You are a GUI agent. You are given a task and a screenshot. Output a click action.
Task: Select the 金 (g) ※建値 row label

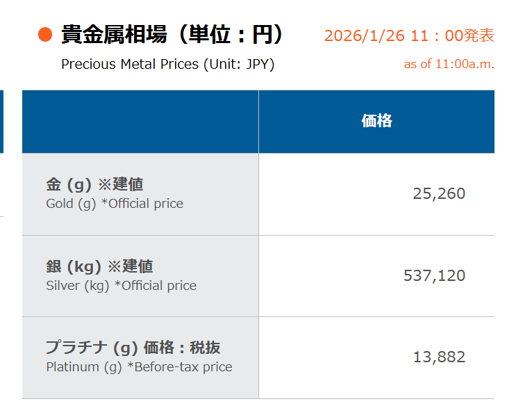coord(94,184)
